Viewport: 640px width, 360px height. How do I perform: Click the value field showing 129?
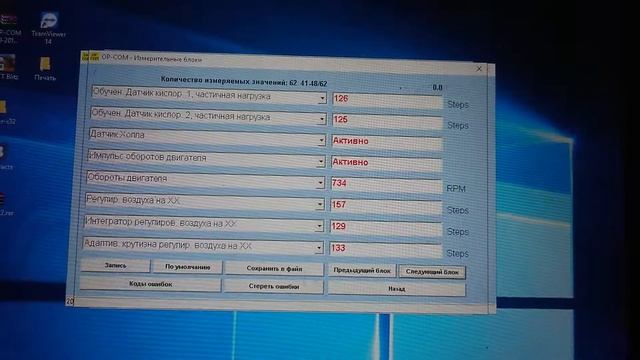click(386, 228)
